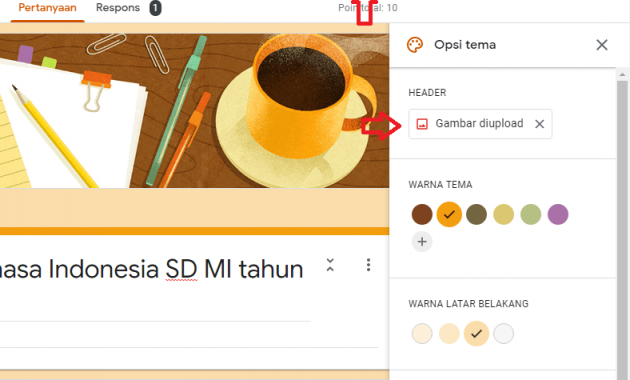Select the brown theme color

[422, 214]
